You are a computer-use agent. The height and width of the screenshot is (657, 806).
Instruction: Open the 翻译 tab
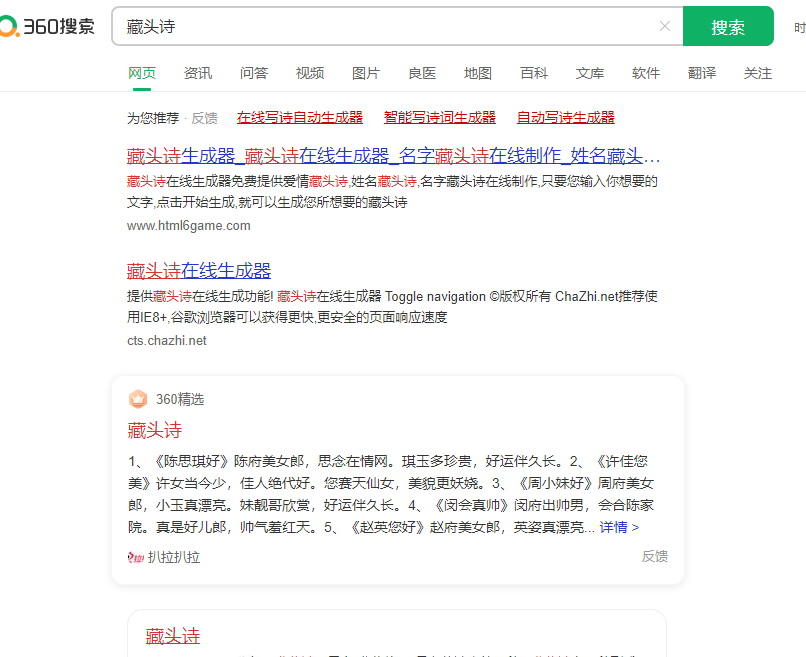[x=702, y=73]
